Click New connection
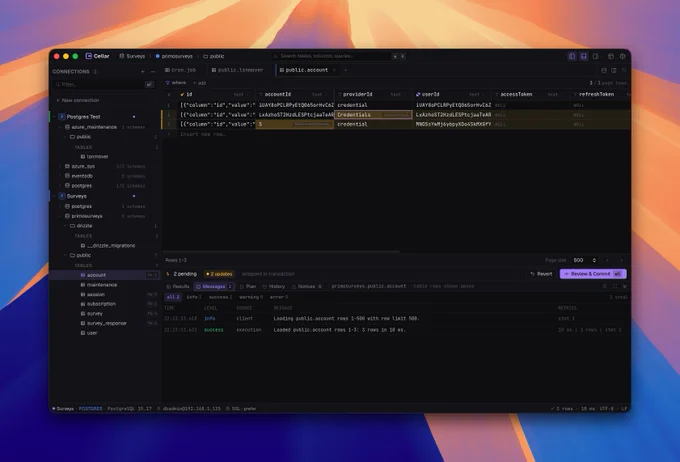Screen dimensions: 680x462 78,100
